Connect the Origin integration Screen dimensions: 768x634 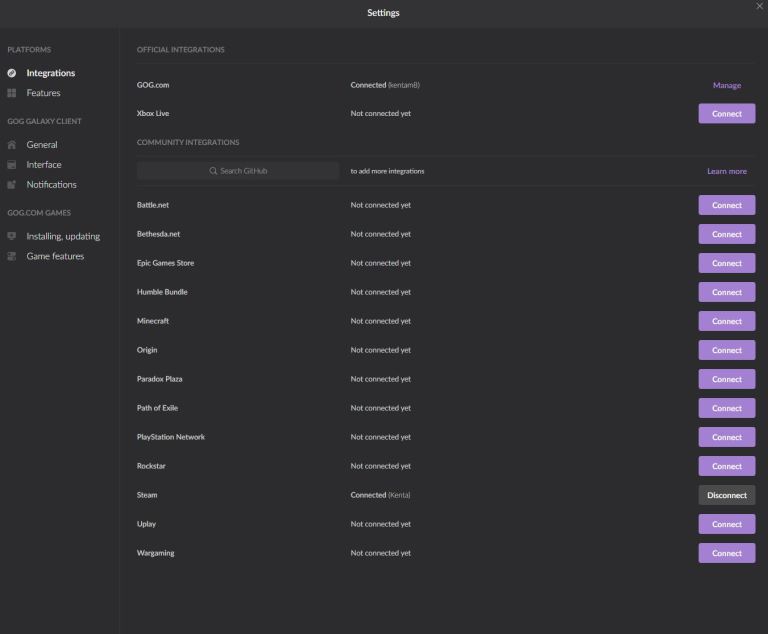[727, 350]
